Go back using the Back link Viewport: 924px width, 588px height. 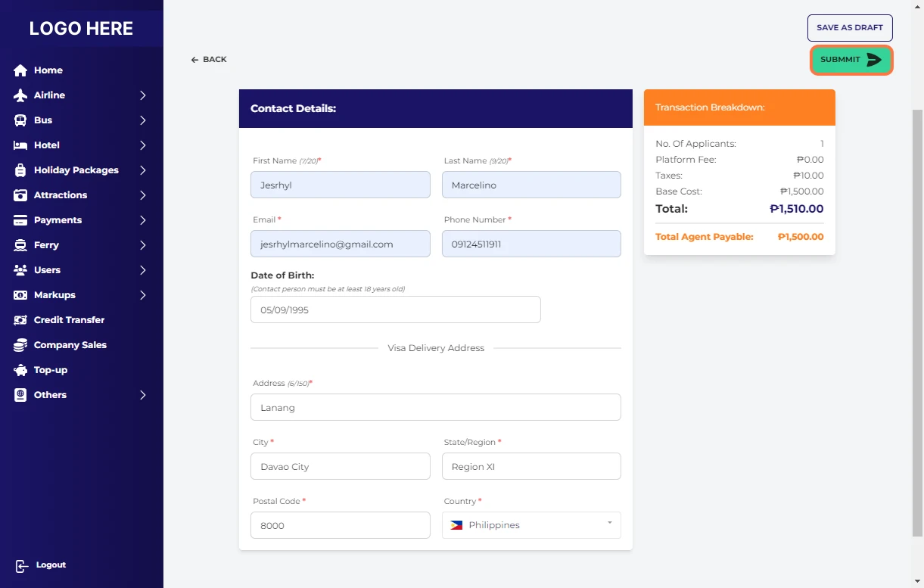(x=209, y=60)
